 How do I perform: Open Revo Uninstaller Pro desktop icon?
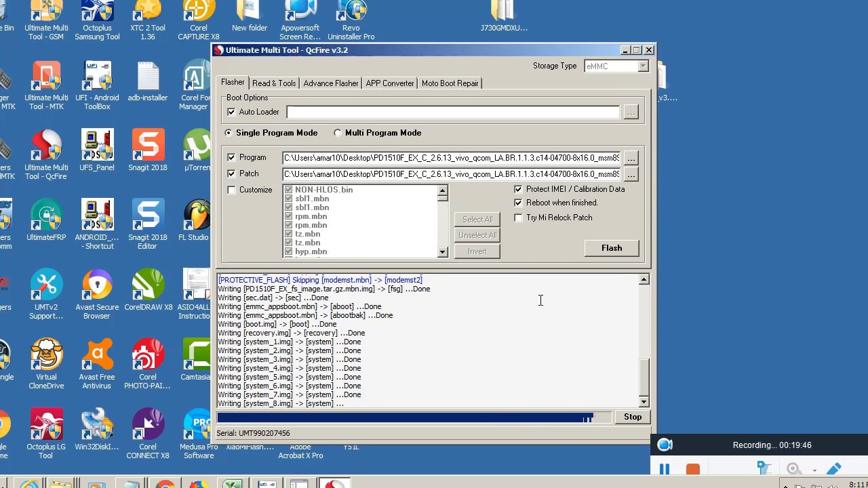click(x=351, y=20)
